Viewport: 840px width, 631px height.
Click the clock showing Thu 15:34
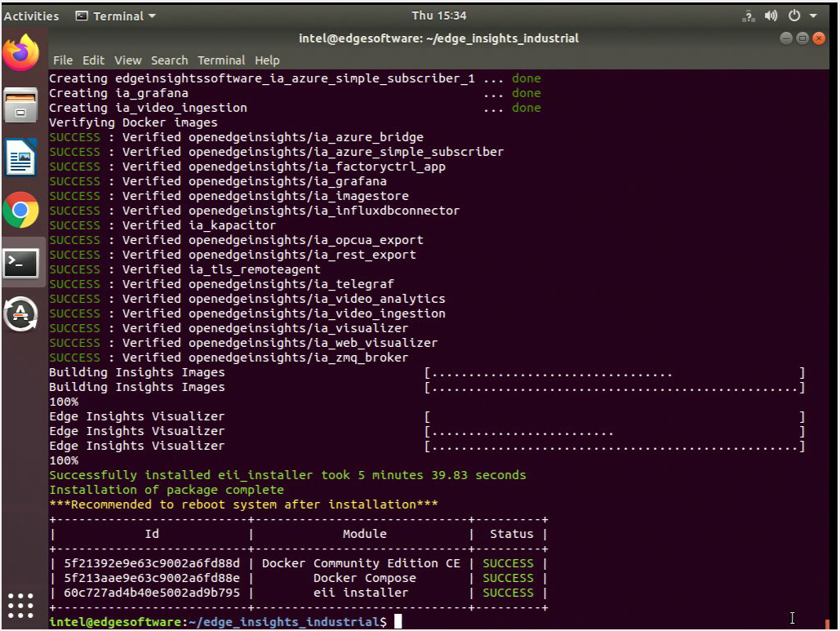point(438,16)
